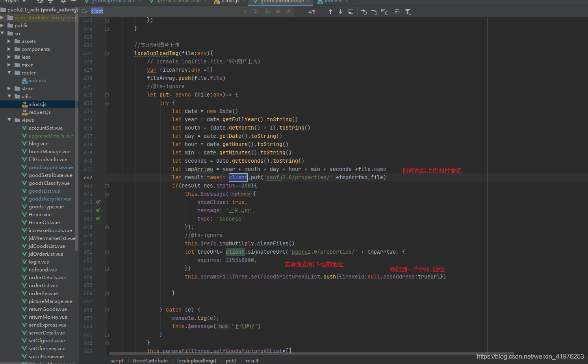
Task: Click the Vue icon beside pictureManage.vue
Action: (24, 301)
